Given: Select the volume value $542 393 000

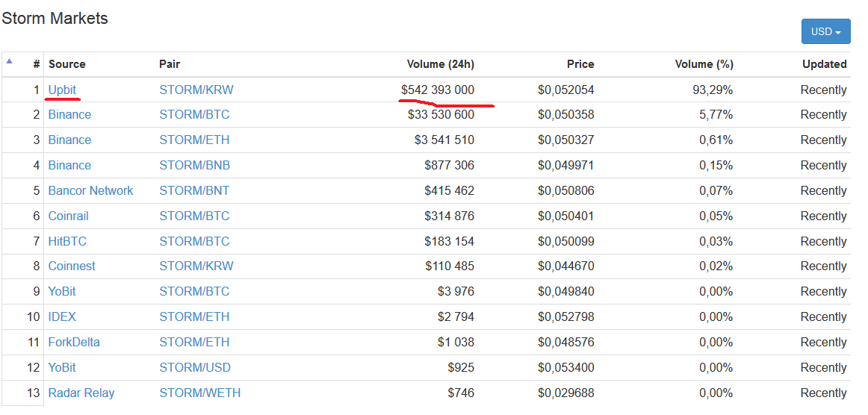Looking at the screenshot, I should point(438,90).
